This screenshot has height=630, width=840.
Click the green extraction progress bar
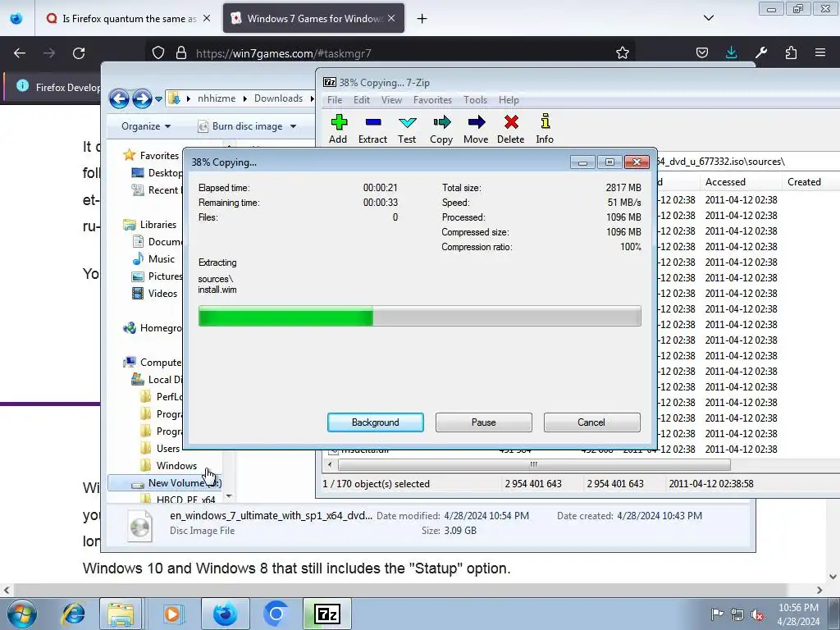click(419, 316)
